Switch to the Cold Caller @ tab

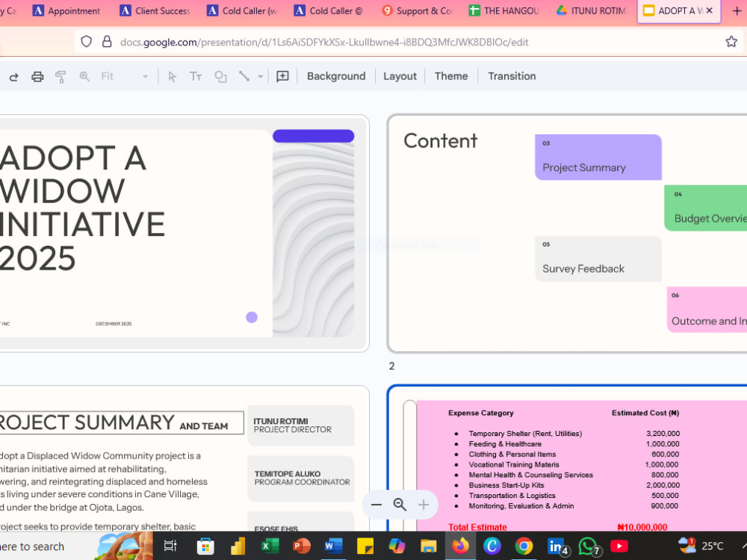tap(329, 10)
